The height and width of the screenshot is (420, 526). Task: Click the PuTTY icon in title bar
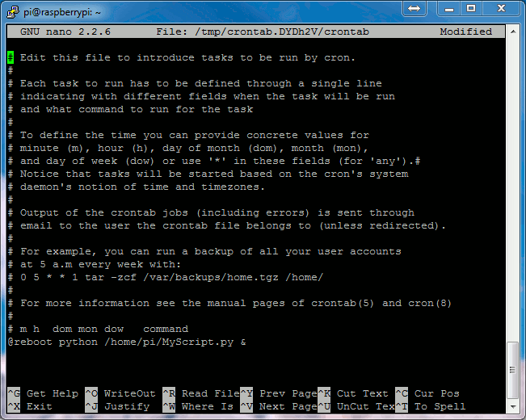[x=13, y=12]
